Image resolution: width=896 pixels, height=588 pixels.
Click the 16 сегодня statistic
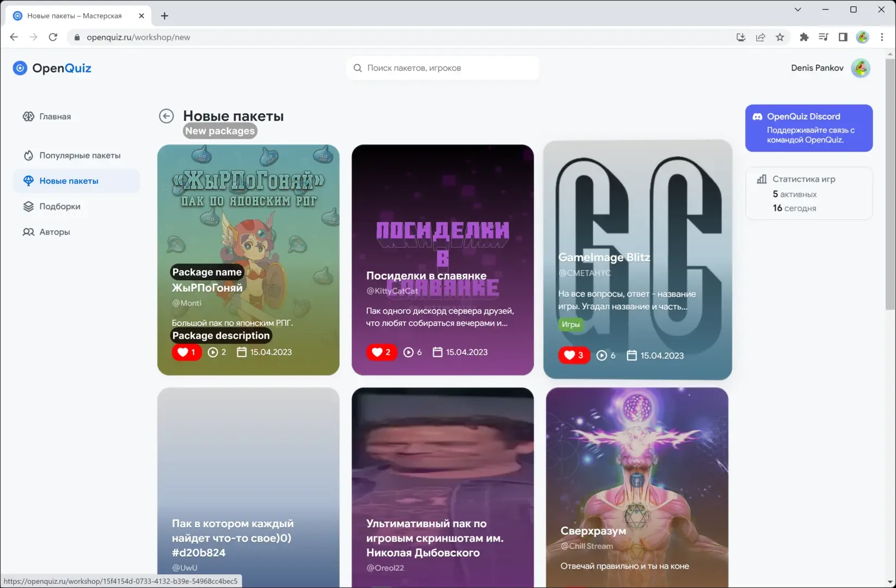(x=794, y=208)
